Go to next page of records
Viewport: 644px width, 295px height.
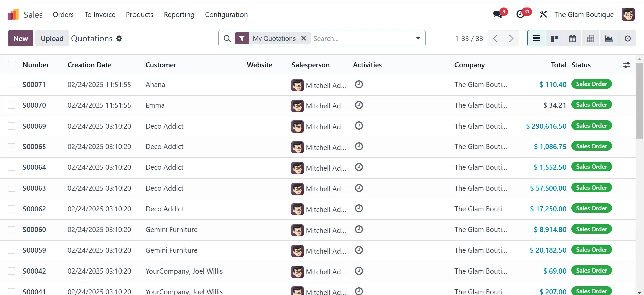tap(511, 38)
